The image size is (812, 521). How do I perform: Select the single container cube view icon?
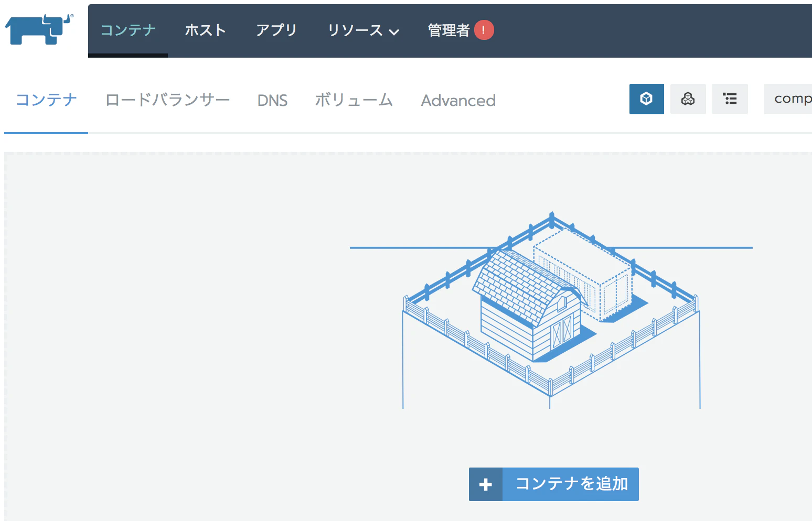coord(646,99)
